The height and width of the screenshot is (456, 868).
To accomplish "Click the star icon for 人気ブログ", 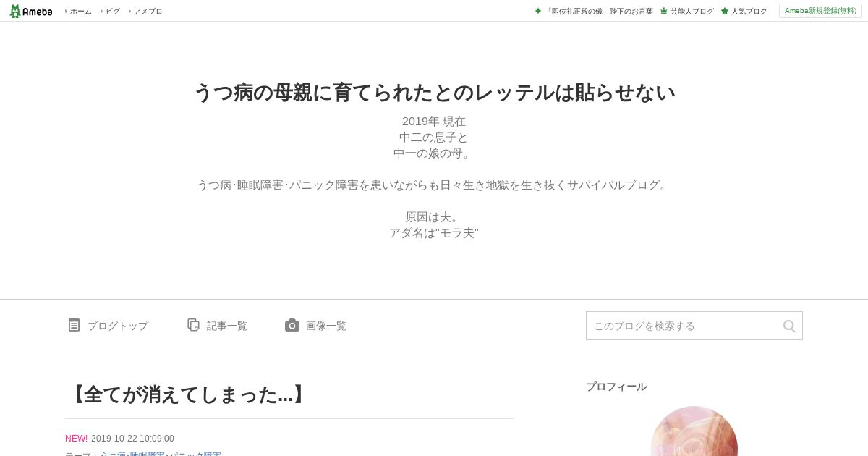I will pyautogui.click(x=725, y=11).
